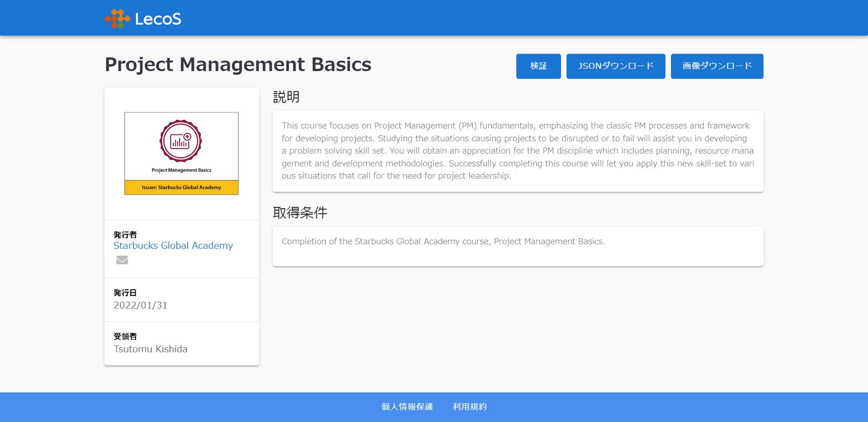Open the Starbucks Global Academy issuer link
Image resolution: width=868 pixels, height=422 pixels.
(x=173, y=246)
